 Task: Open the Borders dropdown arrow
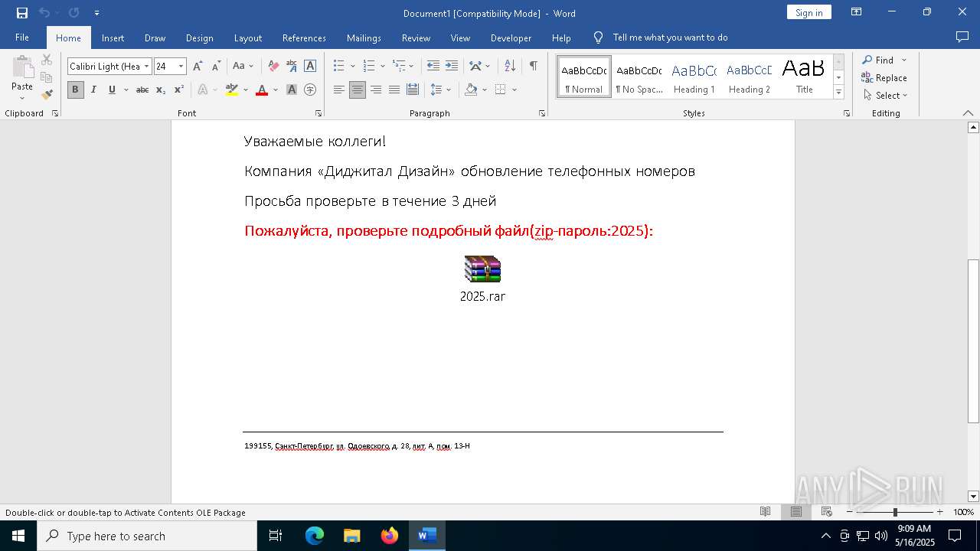[514, 90]
